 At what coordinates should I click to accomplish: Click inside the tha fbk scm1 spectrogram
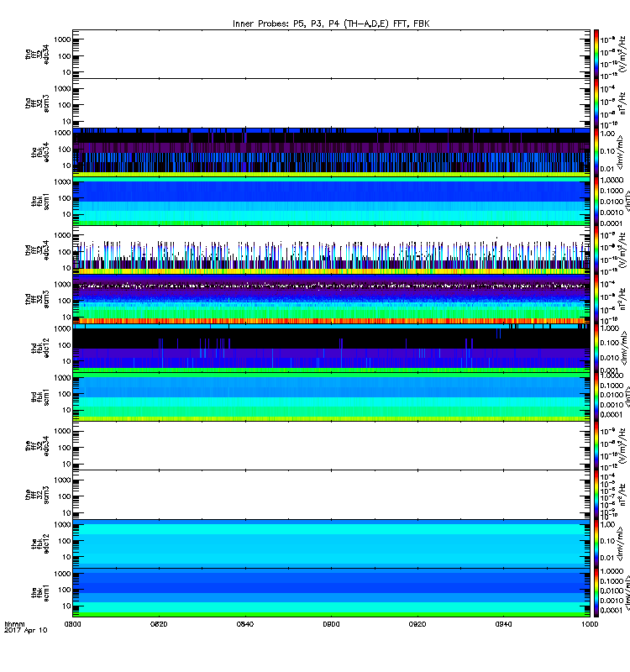331,201
